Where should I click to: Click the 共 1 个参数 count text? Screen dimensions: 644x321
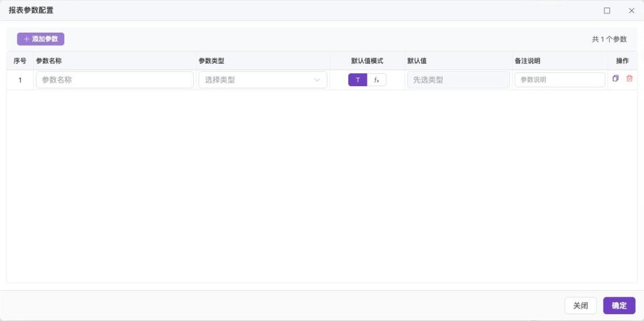609,39
